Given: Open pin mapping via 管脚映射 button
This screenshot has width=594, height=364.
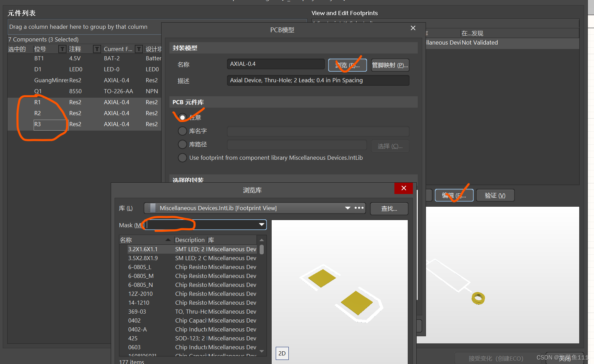Looking at the screenshot, I should (390, 65).
